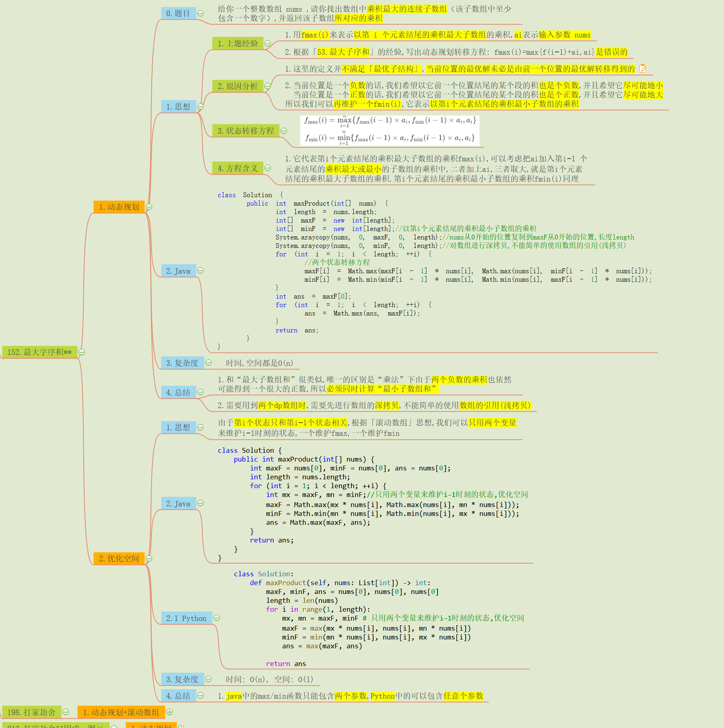The width and height of the screenshot is (724, 728).
Task: Select the 1.动态规划+滚动数组 topic
Action: 121,712
